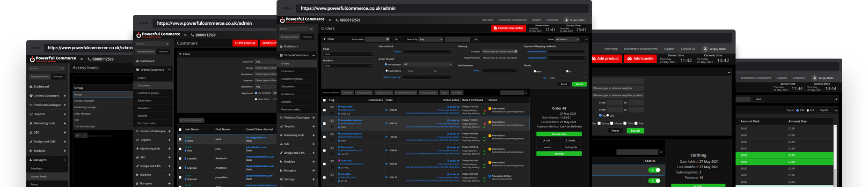Click the hamburger menu icon in Orders window header
The image size is (868, 187).
(x=330, y=20)
